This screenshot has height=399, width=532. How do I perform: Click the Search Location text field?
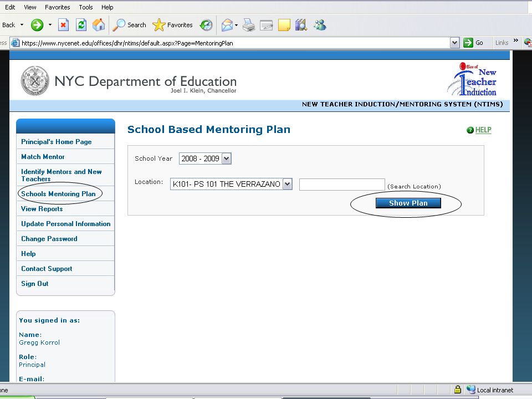pyautogui.click(x=342, y=184)
